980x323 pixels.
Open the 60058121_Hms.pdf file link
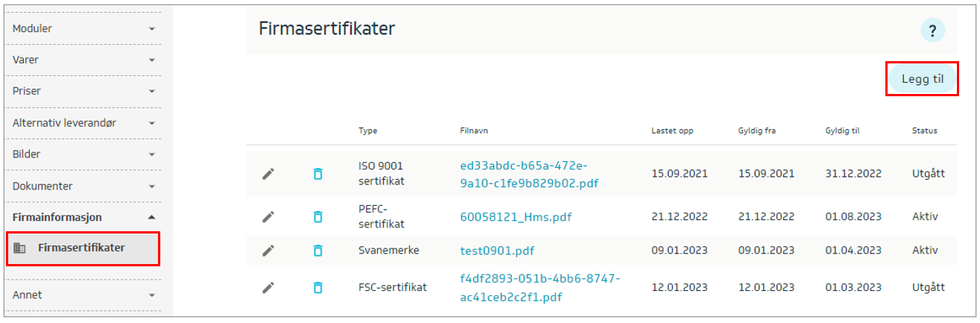tap(516, 217)
